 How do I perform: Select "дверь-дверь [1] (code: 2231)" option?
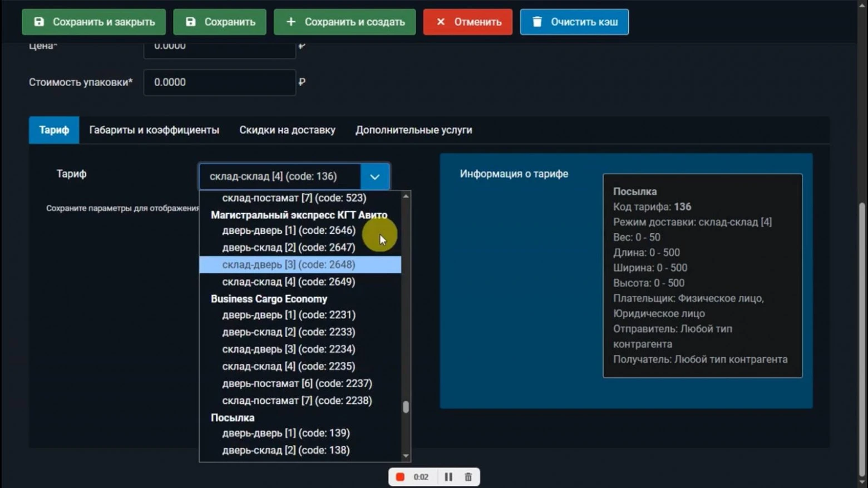point(300,315)
